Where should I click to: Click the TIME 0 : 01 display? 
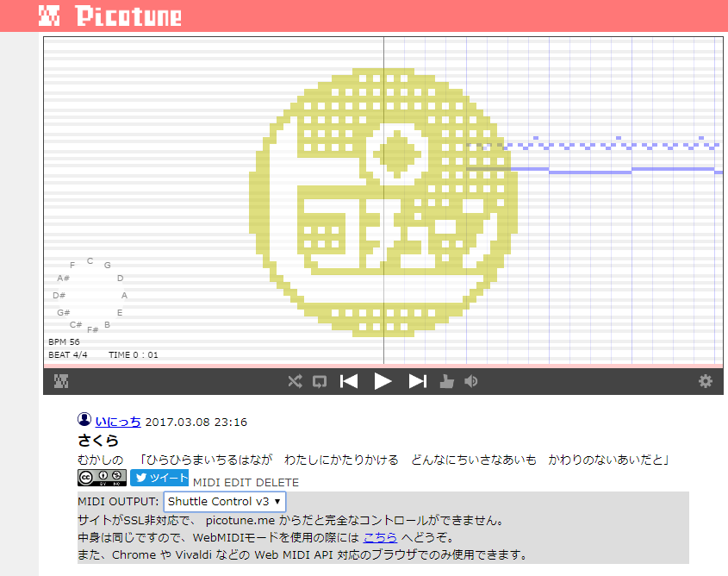134,355
